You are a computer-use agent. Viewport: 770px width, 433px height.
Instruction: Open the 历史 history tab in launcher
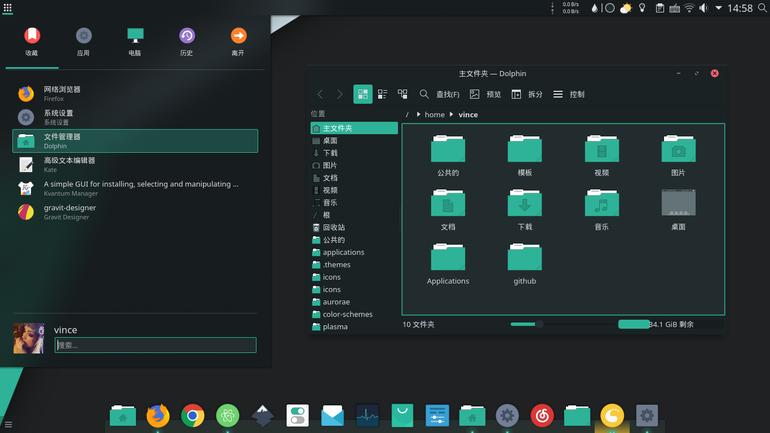187,42
